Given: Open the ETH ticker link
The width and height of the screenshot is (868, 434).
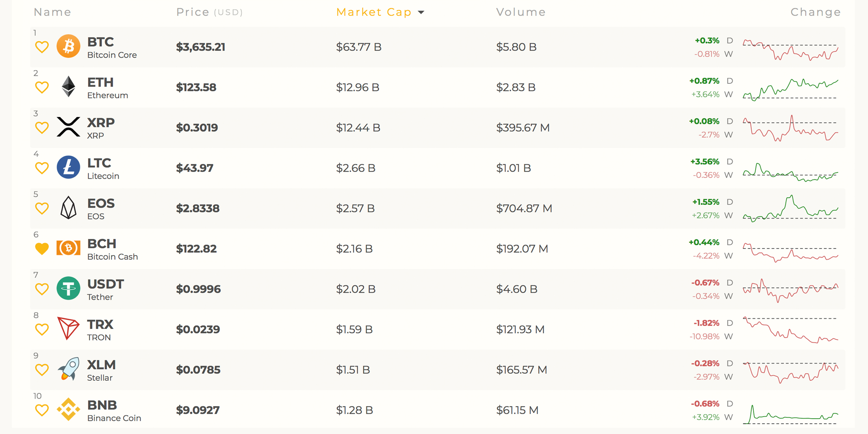Looking at the screenshot, I should pyautogui.click(x=100, y=82).
